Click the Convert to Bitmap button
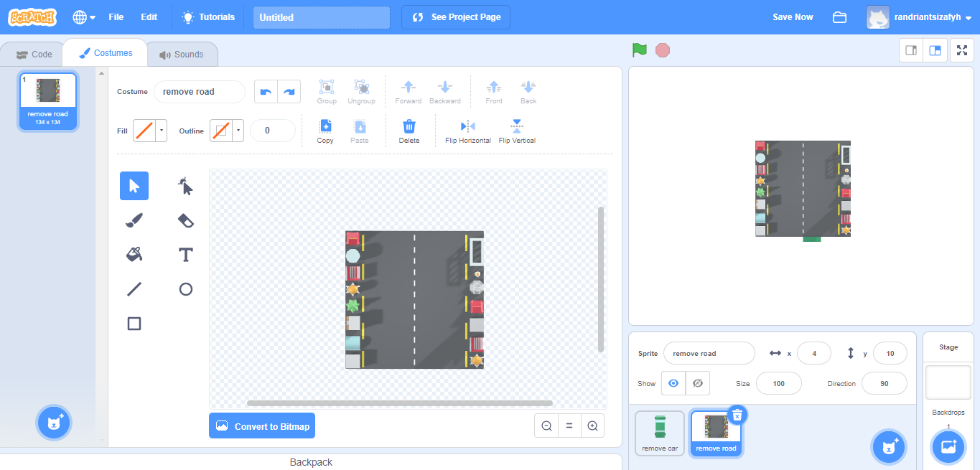980x470 pixels. [x=262, y=426]
